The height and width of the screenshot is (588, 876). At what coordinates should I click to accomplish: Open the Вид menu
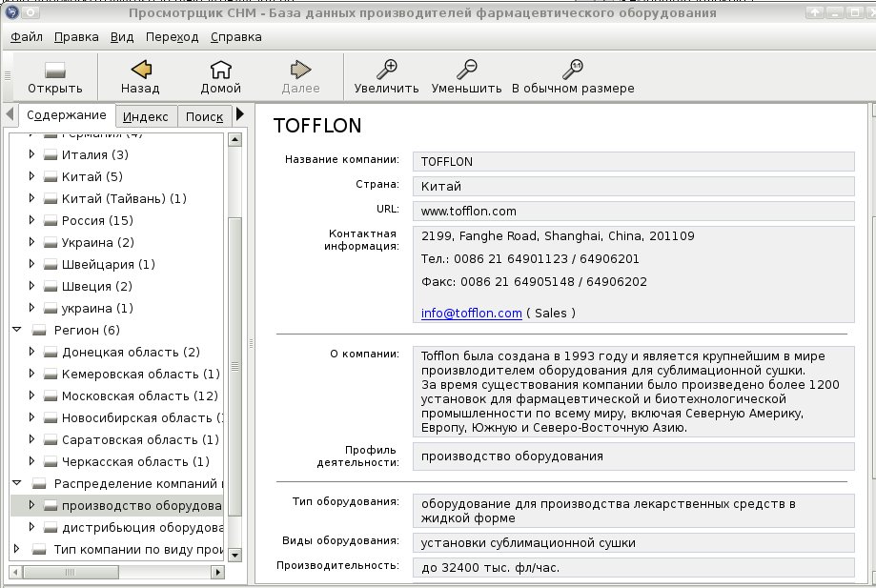122,37
